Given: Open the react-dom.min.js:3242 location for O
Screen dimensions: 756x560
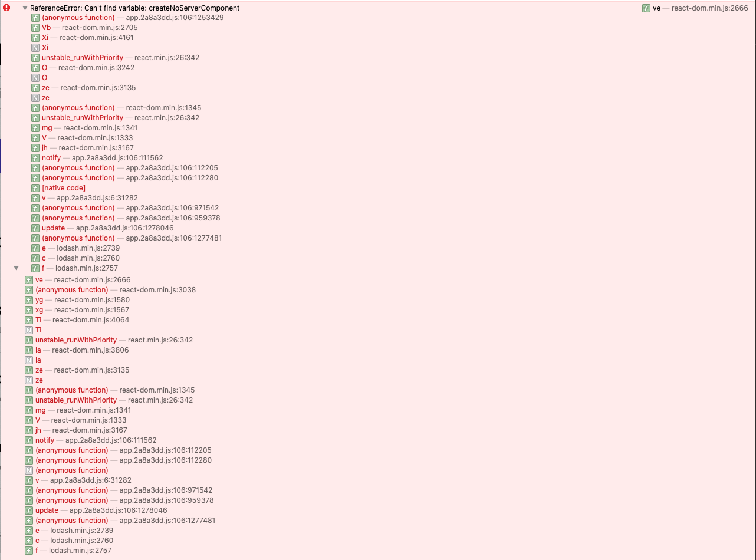Looking at the screenshot, I should [x=96, y=68].
